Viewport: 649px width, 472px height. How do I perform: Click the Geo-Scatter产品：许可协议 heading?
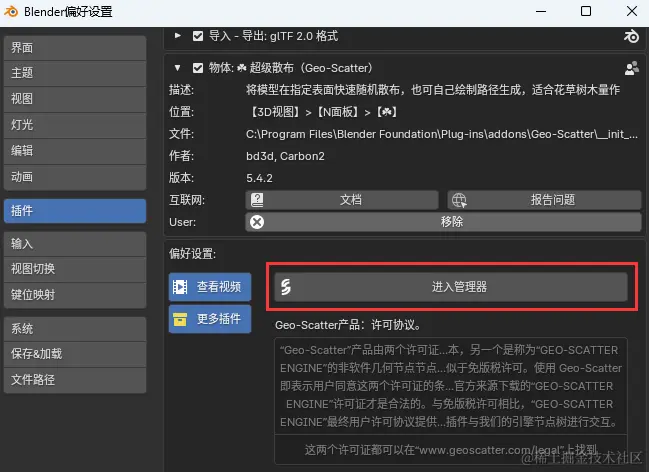point(349,325)
